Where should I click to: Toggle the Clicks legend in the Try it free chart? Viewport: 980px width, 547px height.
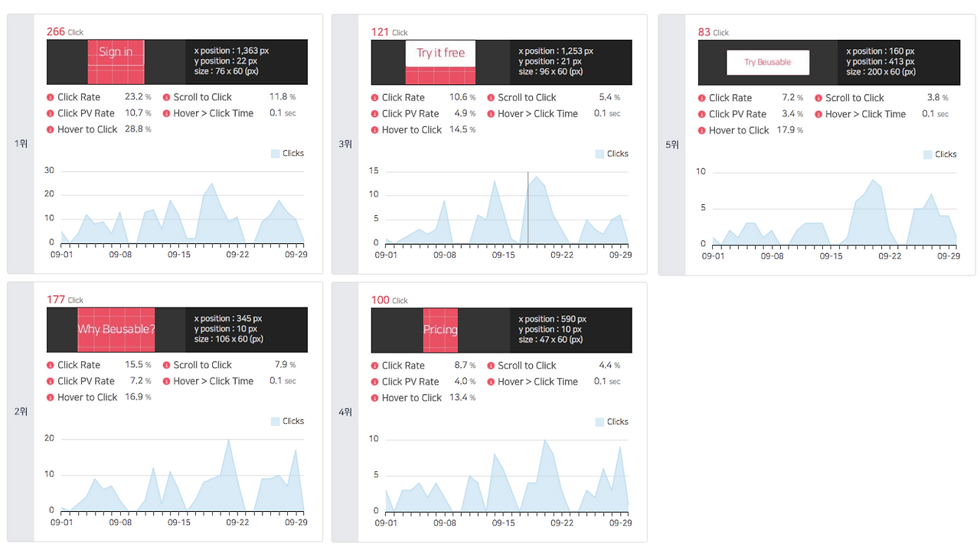coord(612,154)
